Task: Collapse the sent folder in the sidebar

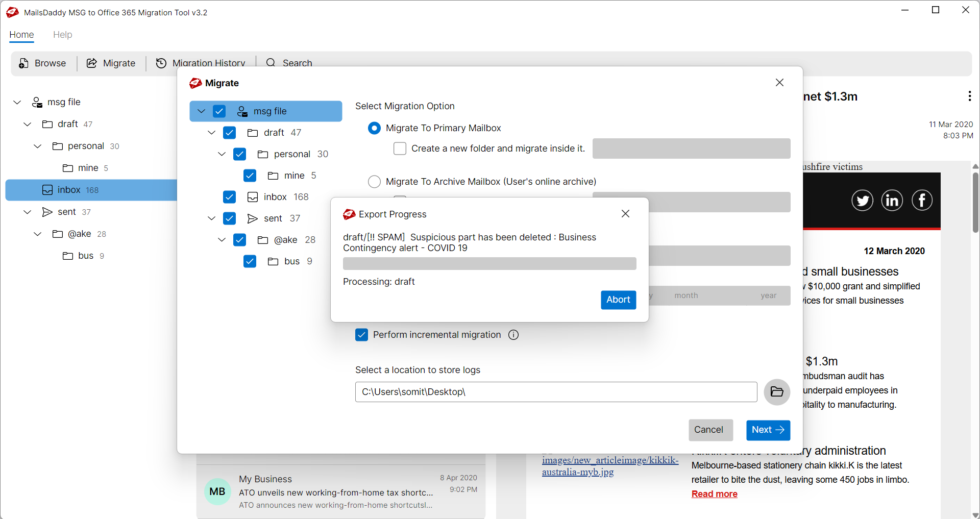Action: (27, 212)
